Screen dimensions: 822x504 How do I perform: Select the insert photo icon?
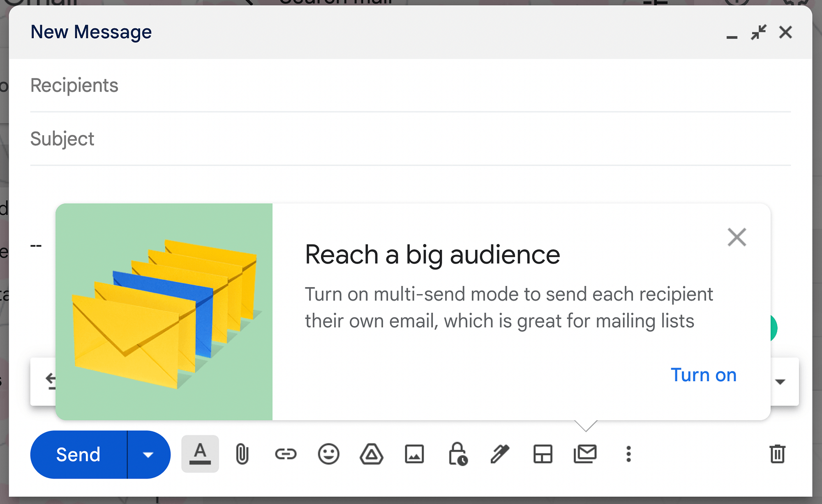[415, 455]
